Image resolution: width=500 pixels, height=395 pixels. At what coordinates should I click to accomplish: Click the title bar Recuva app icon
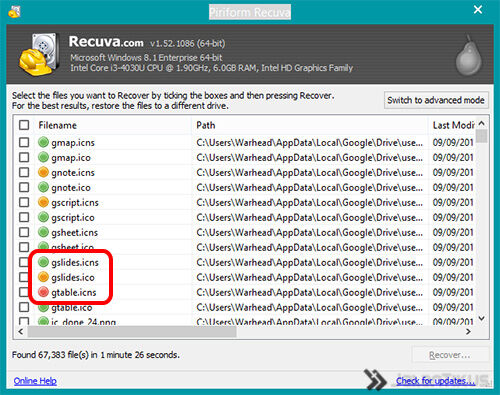[14, 12]
